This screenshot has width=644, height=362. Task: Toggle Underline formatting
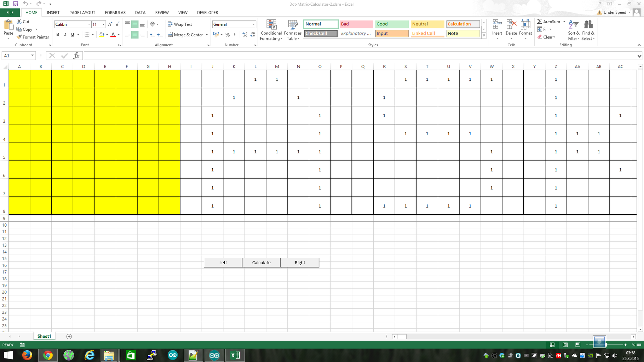point(73,35)
